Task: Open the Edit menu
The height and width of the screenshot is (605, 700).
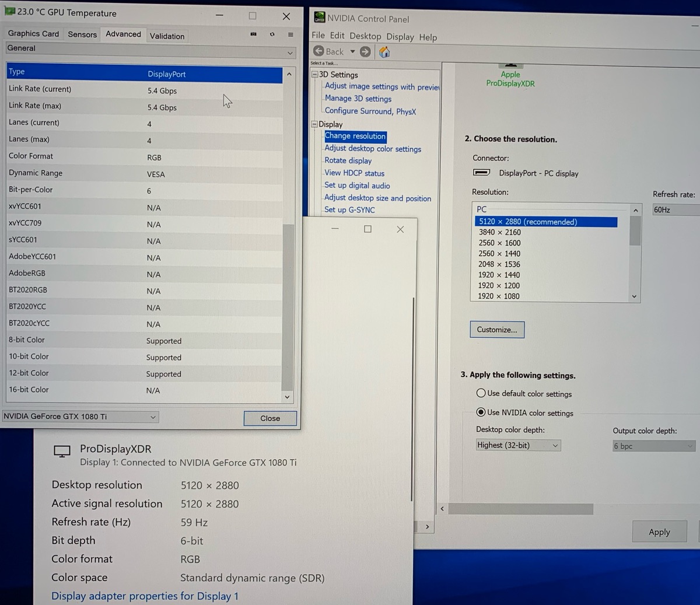Action: pos(337,36)
